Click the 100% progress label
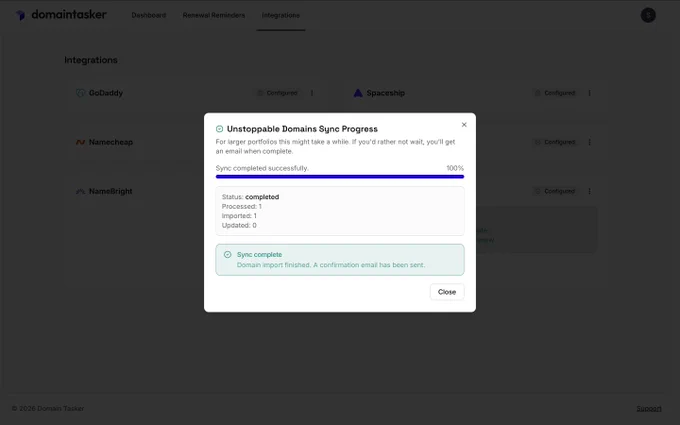Viewport: 680px width, 425px height. pos(455,168)
